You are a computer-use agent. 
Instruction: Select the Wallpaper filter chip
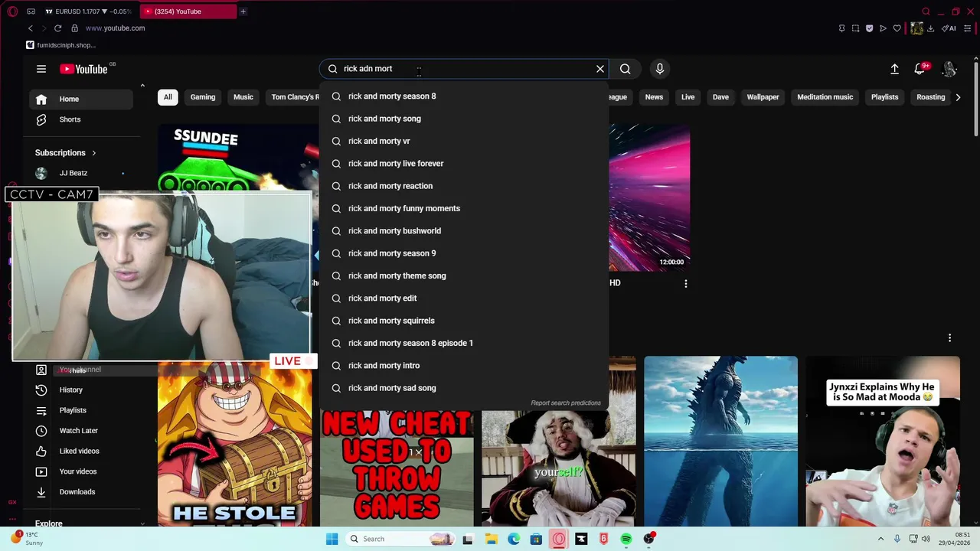[x=763, y=97]
